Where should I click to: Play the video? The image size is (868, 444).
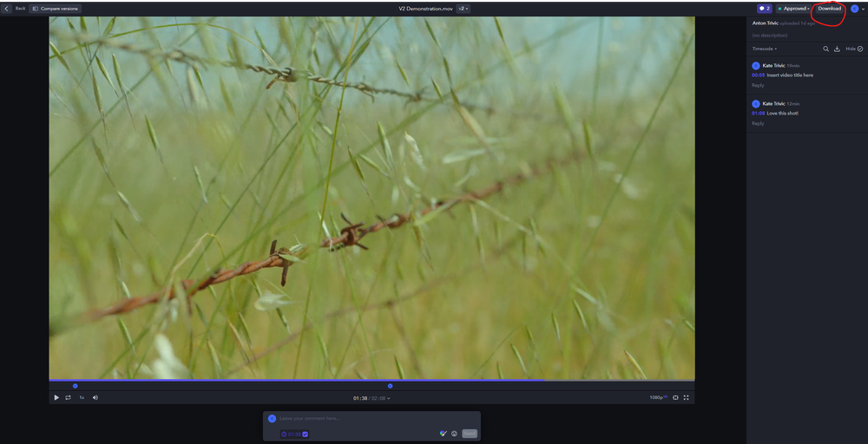tap(56, 397)
